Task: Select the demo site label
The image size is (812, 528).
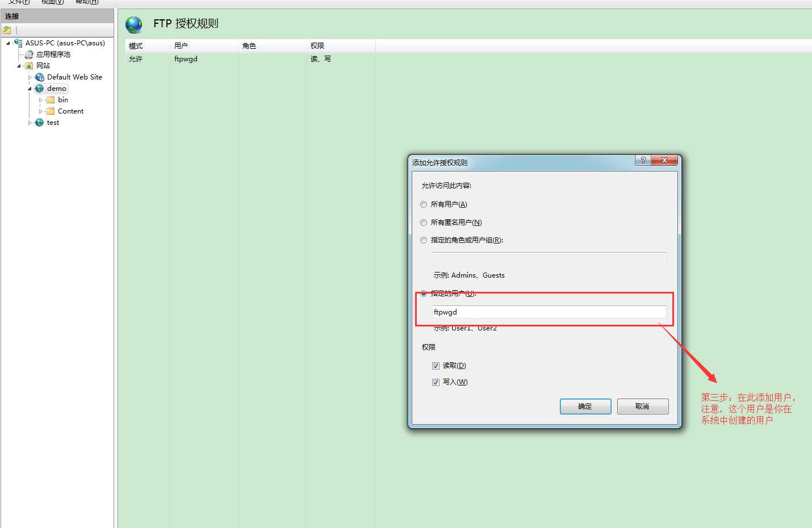Action: (57, 89)
